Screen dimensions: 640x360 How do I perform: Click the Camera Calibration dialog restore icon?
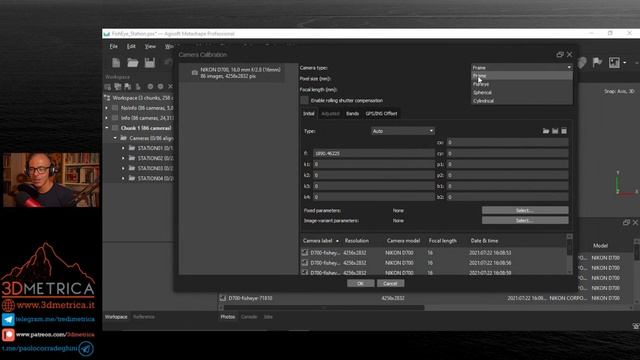[560, 54]
